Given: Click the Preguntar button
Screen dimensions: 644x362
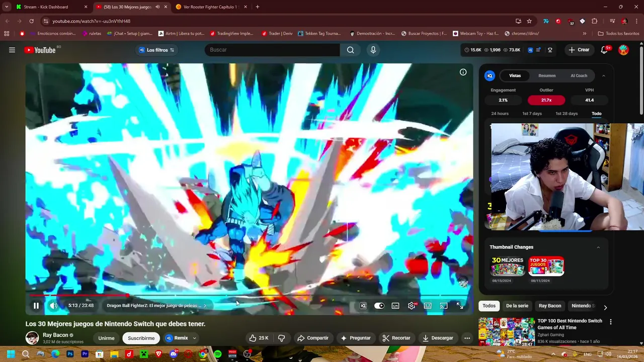Looking at the screenshot, I should (x=355, y=338).
